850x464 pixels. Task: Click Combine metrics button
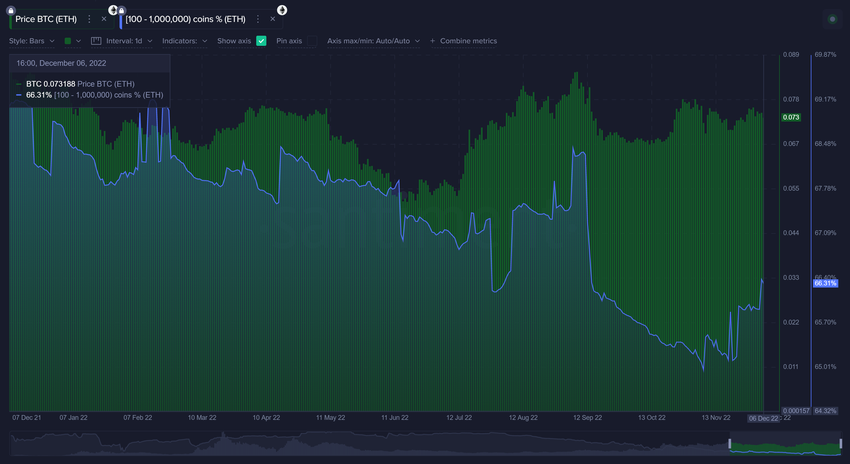[x=463, y=41]
